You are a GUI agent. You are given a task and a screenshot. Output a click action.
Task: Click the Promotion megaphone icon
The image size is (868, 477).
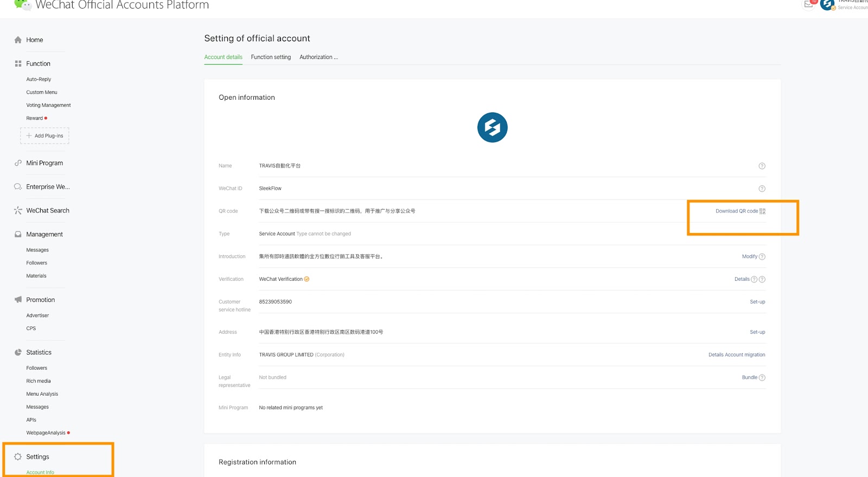point(18,299)
